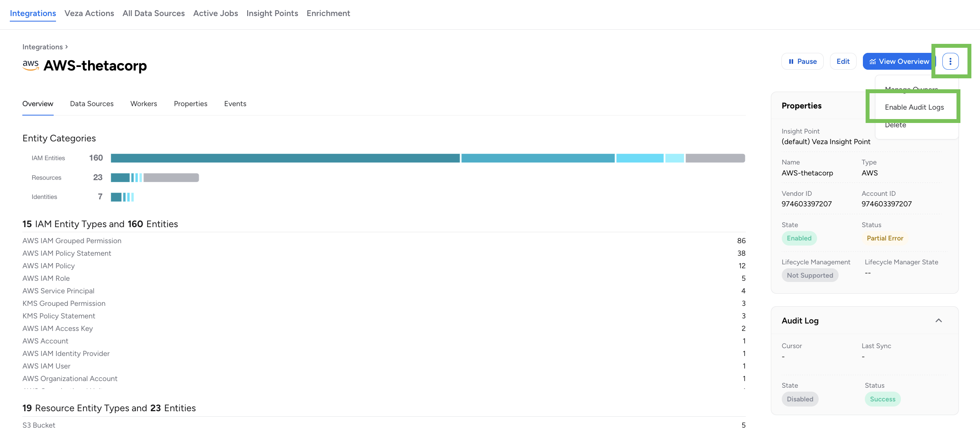Click the Integrations breadcrumb chevron
Screen dimensions: 980x430
click(x=66, y=47)
